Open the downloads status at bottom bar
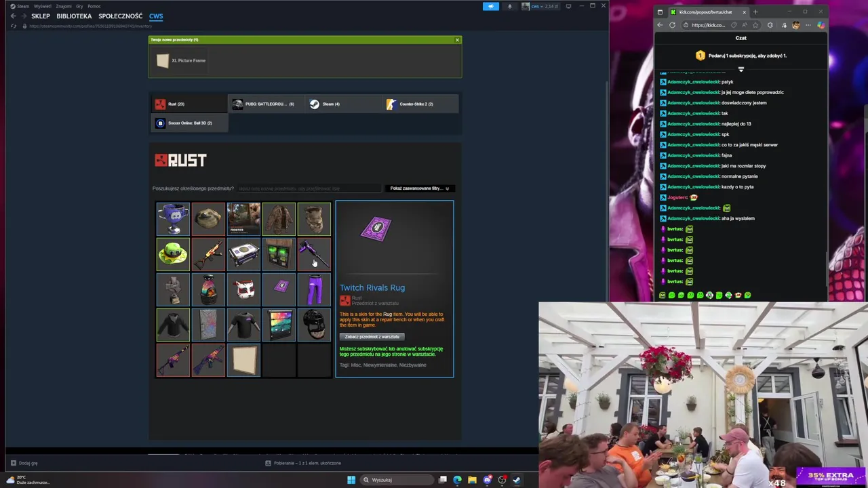Screen dimensions: 868x488 click(x=303, y=463)
